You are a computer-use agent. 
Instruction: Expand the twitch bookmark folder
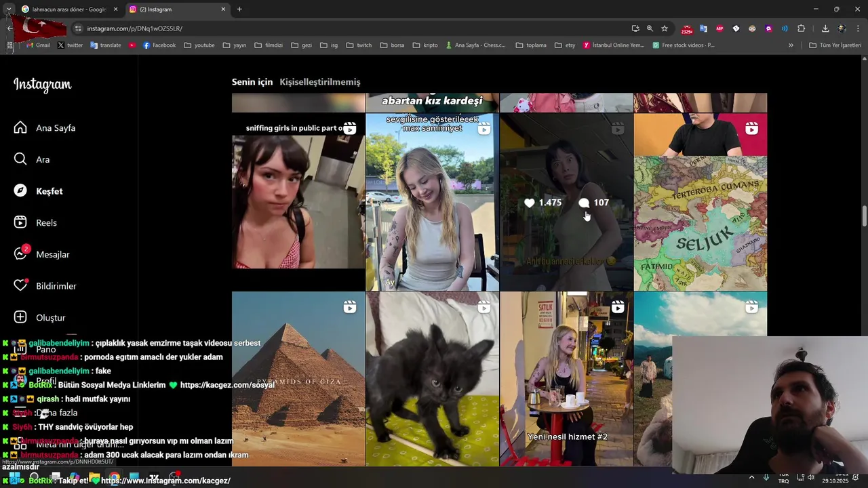click(359, 45)
